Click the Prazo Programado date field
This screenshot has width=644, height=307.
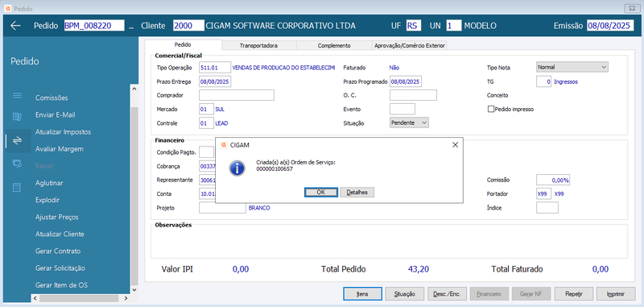406,81
